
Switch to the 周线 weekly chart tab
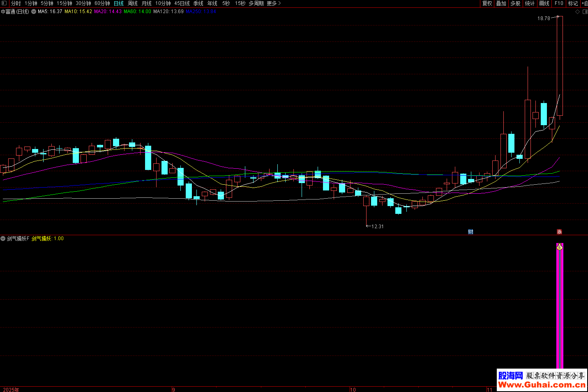[x=133, y=3]
